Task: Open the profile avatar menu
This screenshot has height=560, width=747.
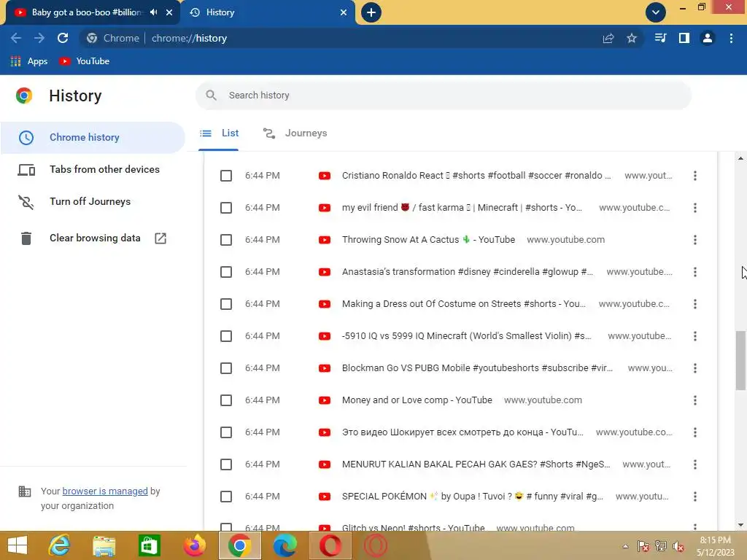Action: 708,38
